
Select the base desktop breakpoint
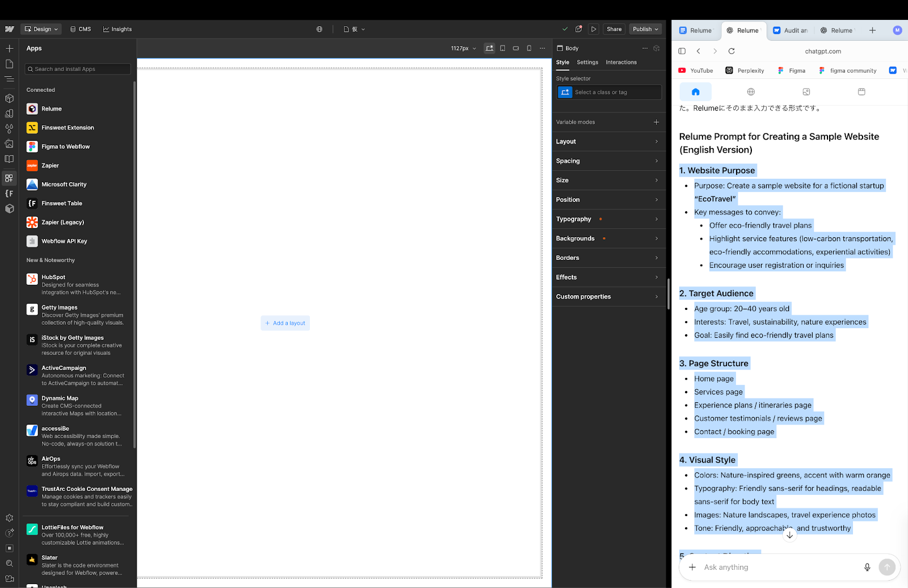(489, 48)
